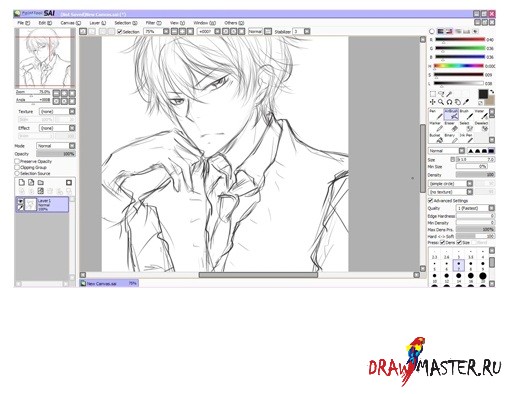Hide Layer 1 with eye icon
Viewport: 509px width, 394px height.
coord(21,201)
